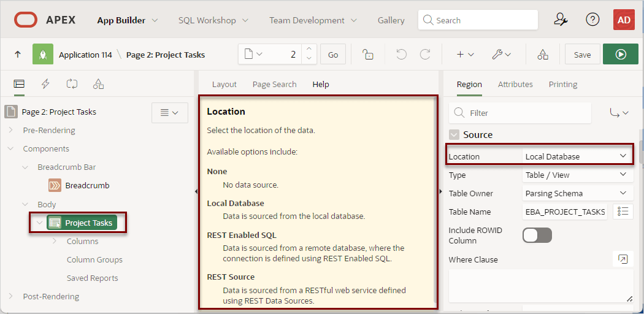Screen dimensions: 644x314
Task: Open the Create plus menu
Action: tap(465, 54)
